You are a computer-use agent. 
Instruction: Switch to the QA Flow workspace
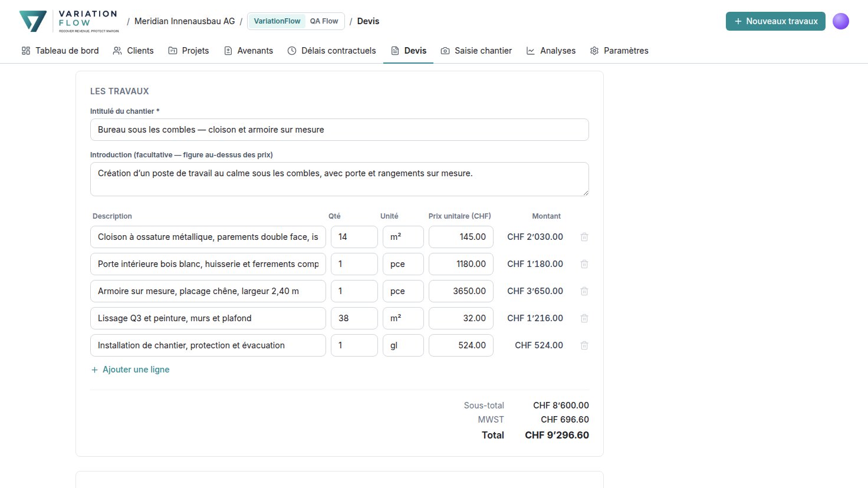pyautogui.click(x=324, y=21)
